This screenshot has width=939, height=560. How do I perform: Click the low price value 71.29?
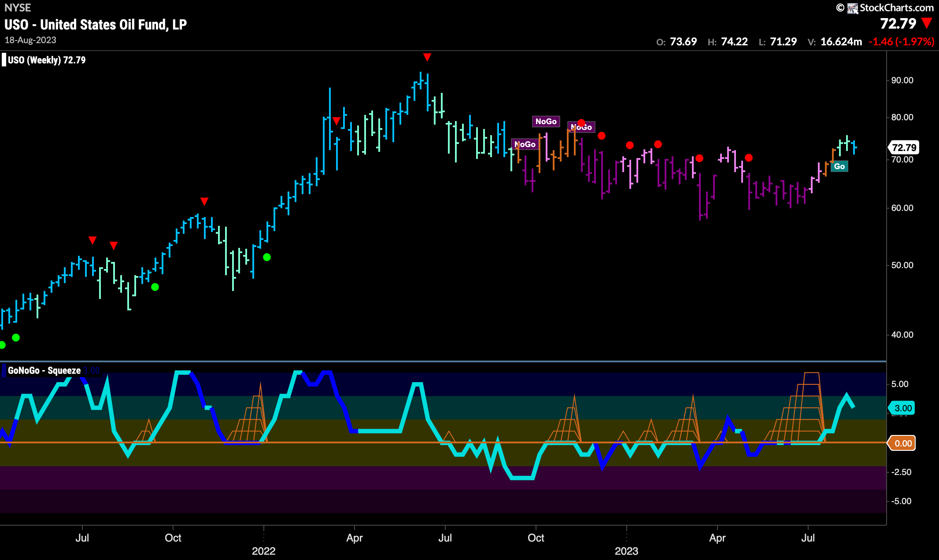[x=784, y=42]
